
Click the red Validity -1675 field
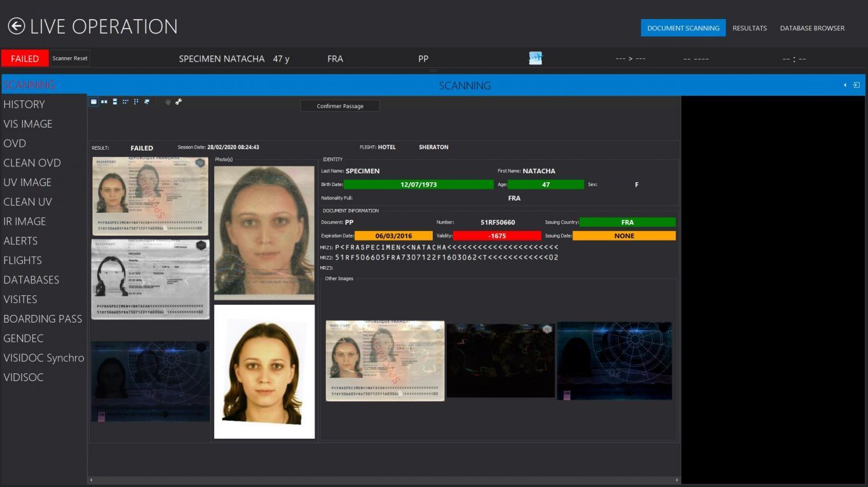pos(498,236)
